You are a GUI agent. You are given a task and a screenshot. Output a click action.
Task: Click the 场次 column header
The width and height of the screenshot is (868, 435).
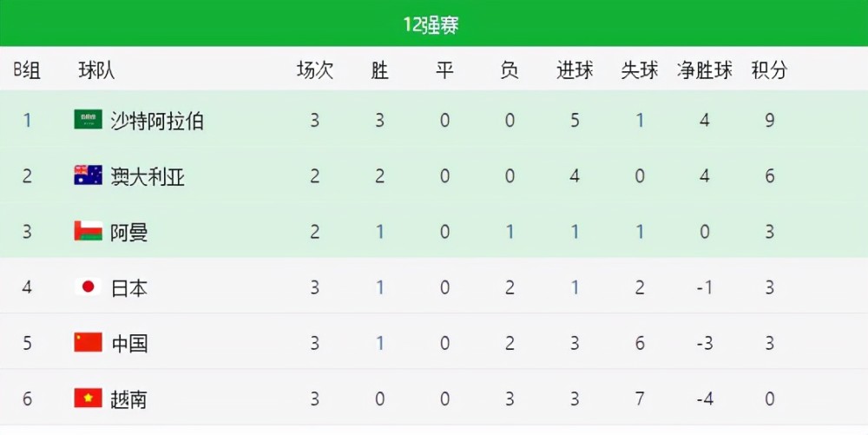pyautogui.click(x=314, y=70)
